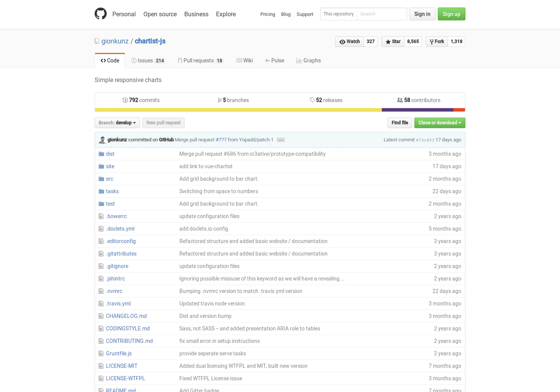Open the 5 branches link
This screenshot has width=560, height=392.
pyautogui.click(x=233, y=100)
